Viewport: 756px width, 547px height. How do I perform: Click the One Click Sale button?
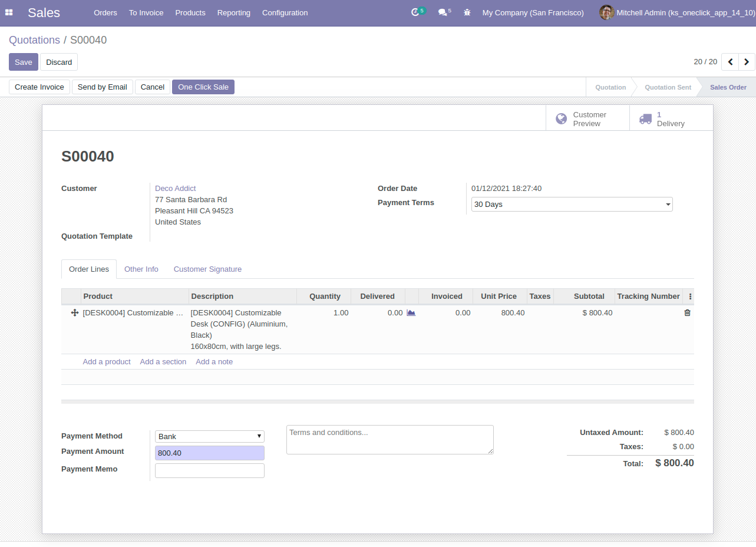click(x=203, y=87)
